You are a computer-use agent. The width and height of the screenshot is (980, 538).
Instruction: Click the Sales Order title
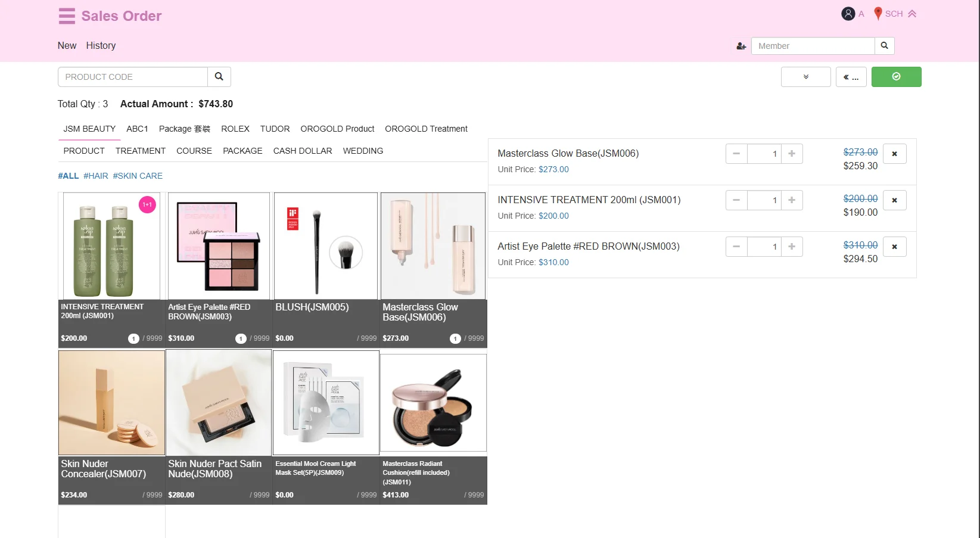(122, 16)
